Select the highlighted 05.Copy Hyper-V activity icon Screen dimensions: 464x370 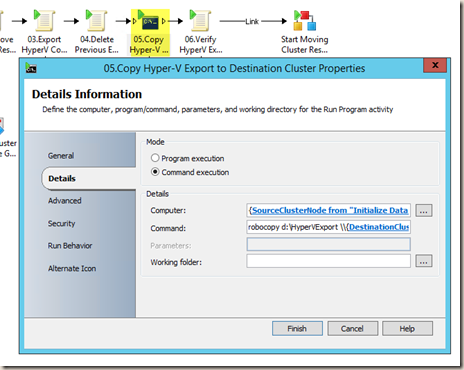click(x=150, y=21)
